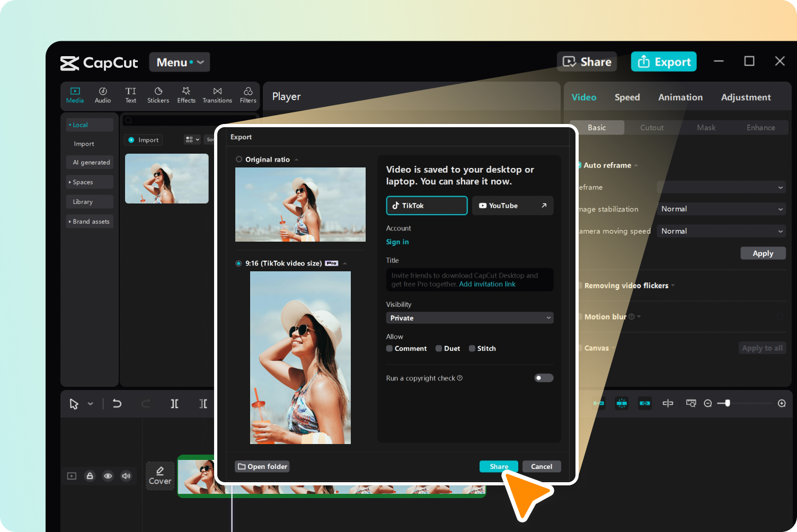Open the Image stabilization Normal dropdown
797x532 pixels.
tap(721, 209)
